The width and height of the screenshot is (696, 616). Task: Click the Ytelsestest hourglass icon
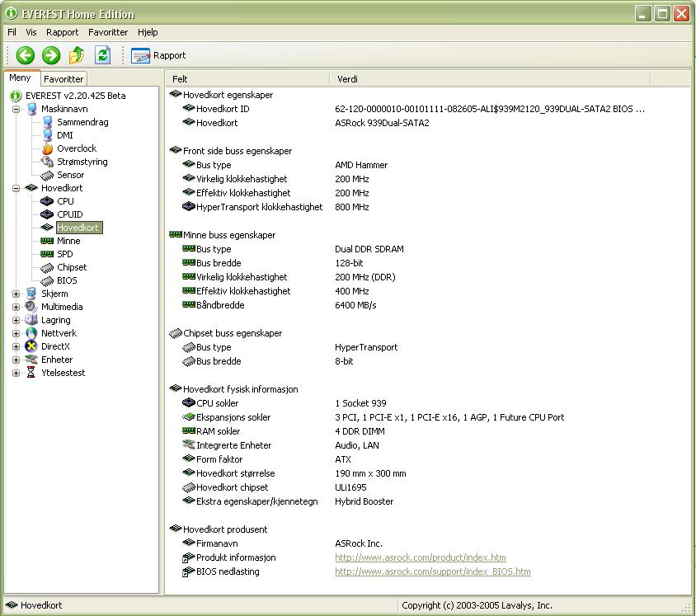(31, 373)
